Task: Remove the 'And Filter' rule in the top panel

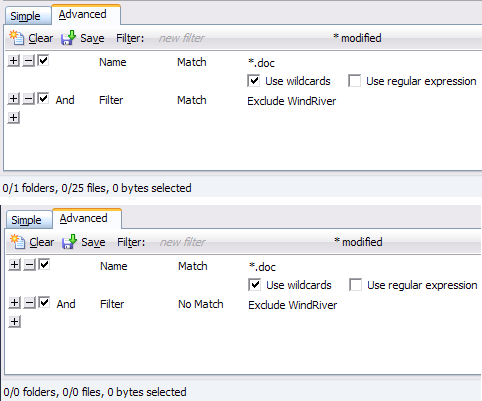Action: (29, 99)
